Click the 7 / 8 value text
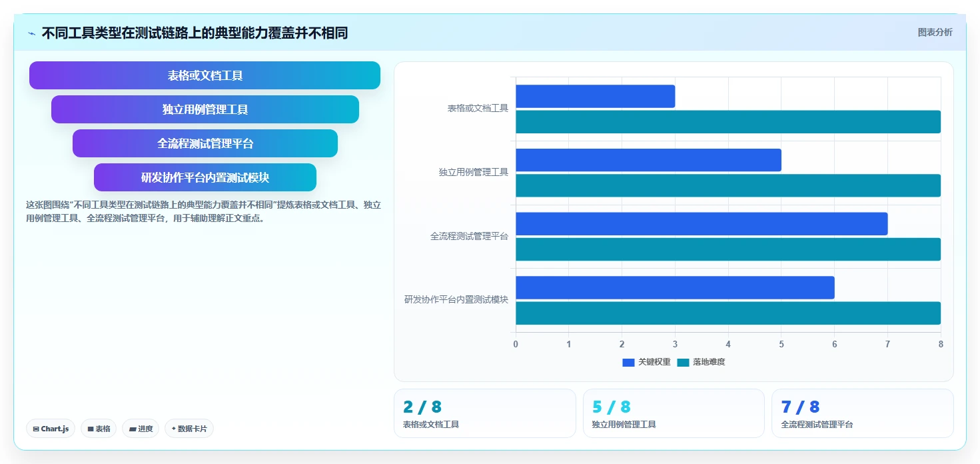 click(800, 407)
